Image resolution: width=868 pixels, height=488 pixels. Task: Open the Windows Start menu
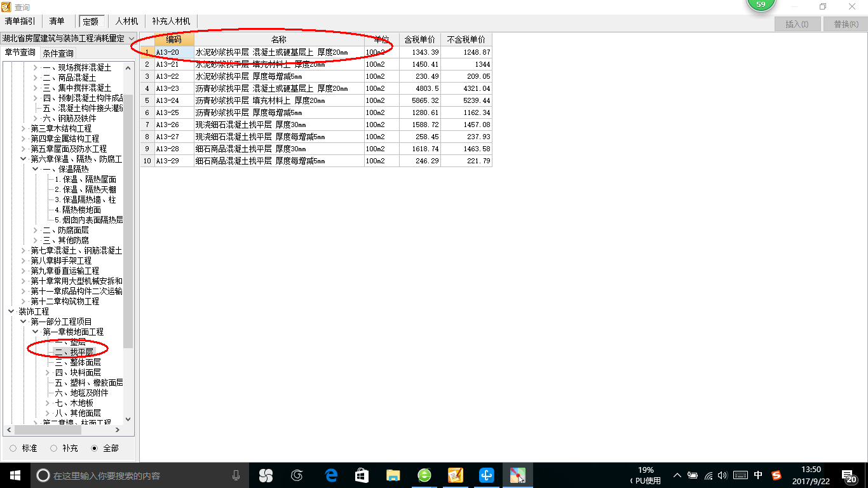pos(15,475)
